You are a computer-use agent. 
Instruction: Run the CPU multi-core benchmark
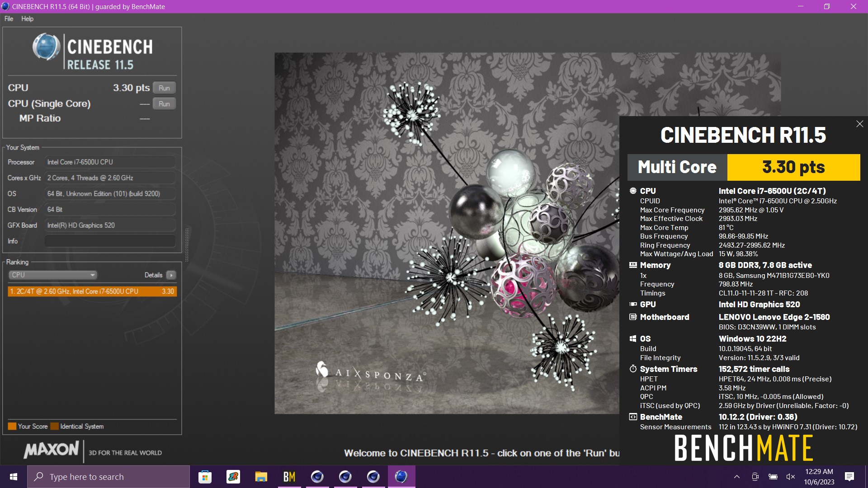click(x=164, y=88)
